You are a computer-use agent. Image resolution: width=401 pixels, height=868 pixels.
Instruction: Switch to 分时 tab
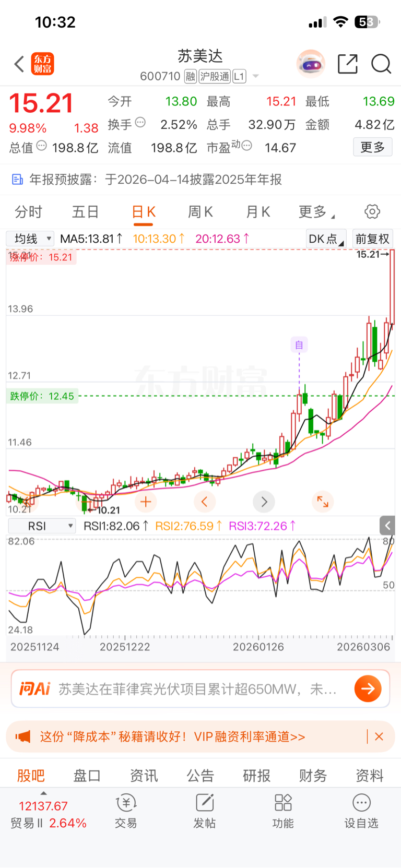[28, 212]
